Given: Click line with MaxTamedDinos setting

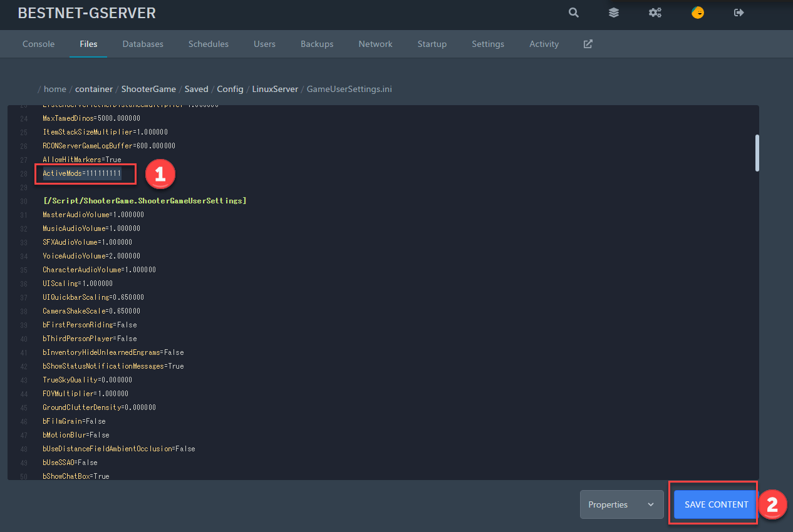Looking at the screenshot, I should pos(91,118).
